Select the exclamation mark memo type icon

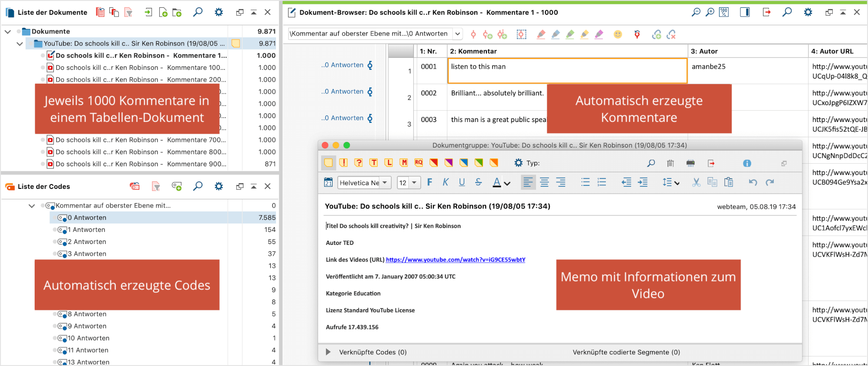click(343, 163)
